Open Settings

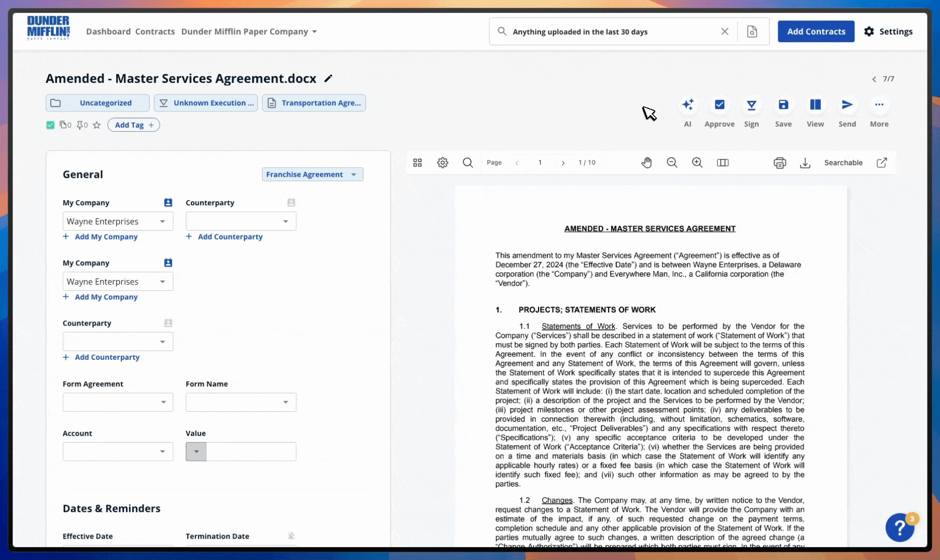pos(888,32)
